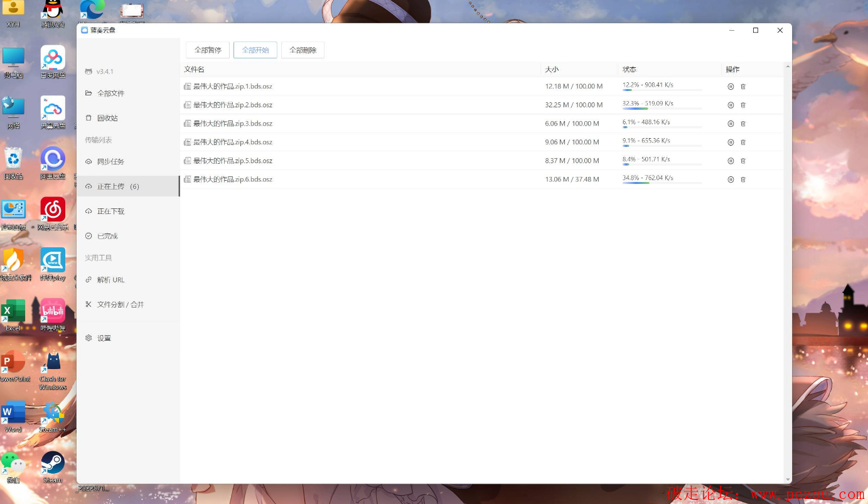The height and width of the screenshot is (504, 868).
Task: Go to 同步任务 list
Action: (x=128, y=162)
